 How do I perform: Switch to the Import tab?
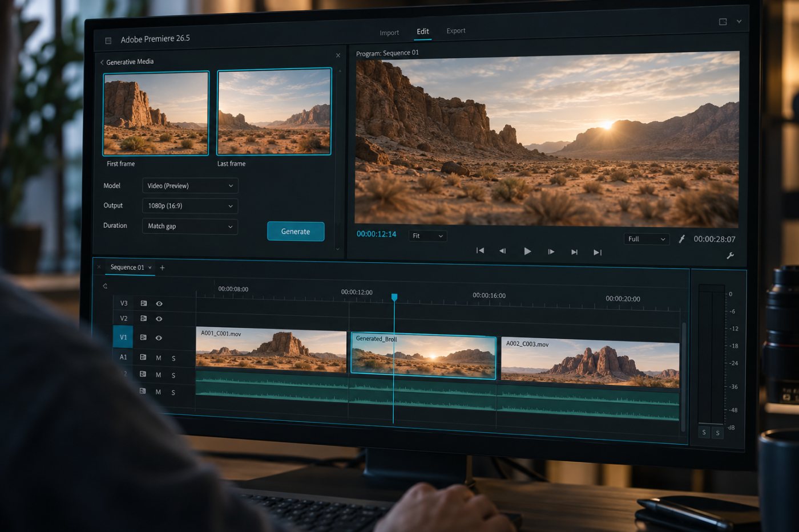[389, 33]
